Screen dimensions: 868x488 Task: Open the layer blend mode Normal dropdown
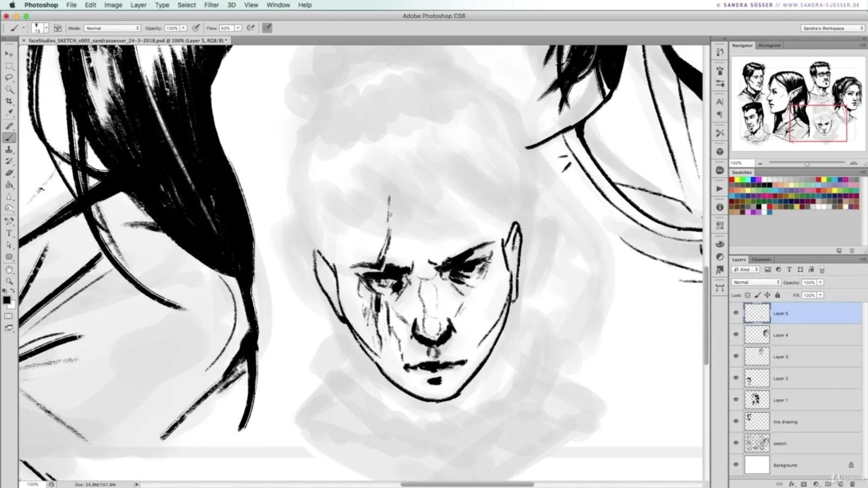click(756, 282)
